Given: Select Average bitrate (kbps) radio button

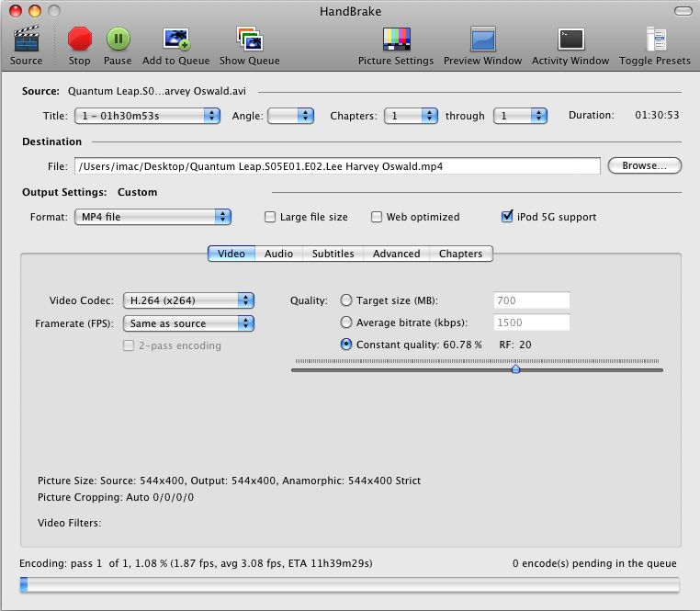Looking at the screenshot, I should (x=346, y=322).
